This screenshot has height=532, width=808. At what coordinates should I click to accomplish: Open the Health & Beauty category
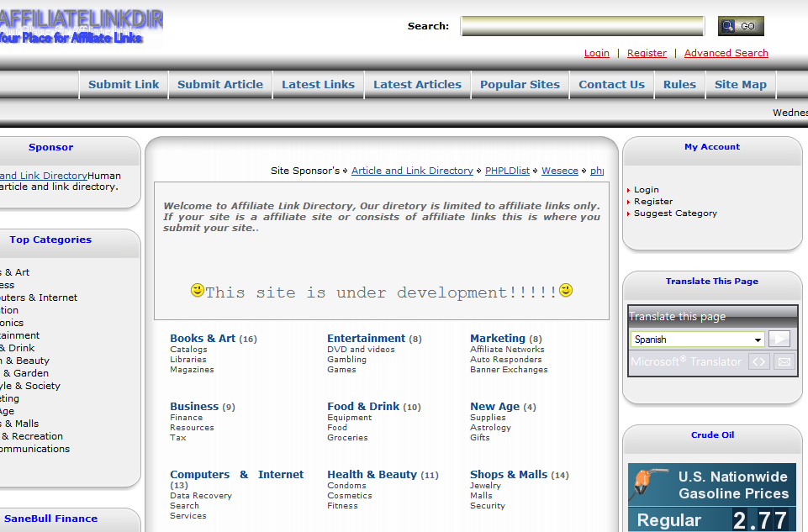(372, 474)
